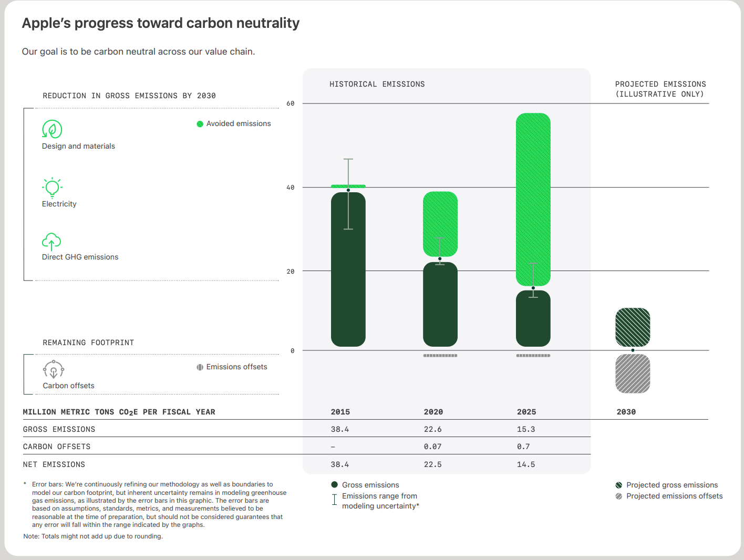Click the "Note: Totals might not add up" line
This screenshot has width=744, height=560.
click(93, 536)
